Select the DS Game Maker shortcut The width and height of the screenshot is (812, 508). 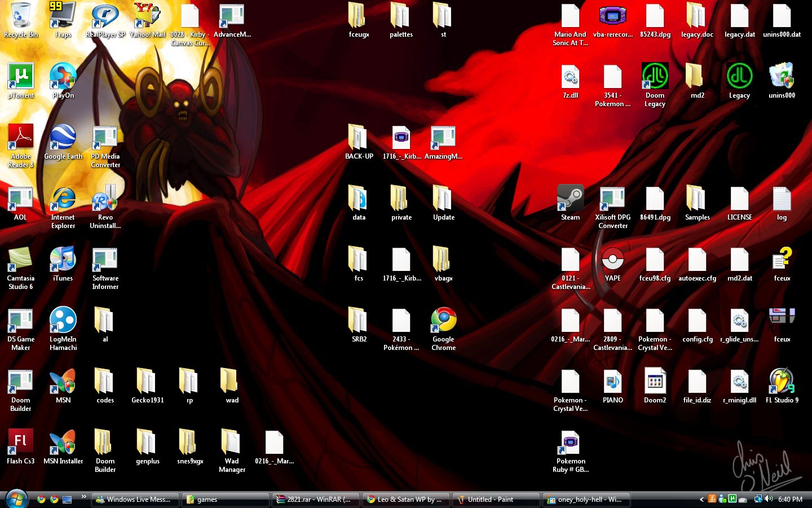pos(21,329)
